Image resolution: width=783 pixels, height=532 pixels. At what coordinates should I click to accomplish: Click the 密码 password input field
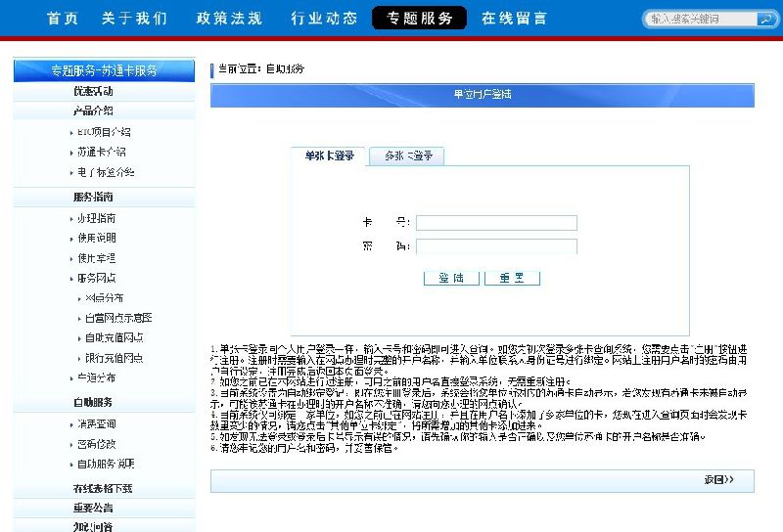[x=496, y=246]
